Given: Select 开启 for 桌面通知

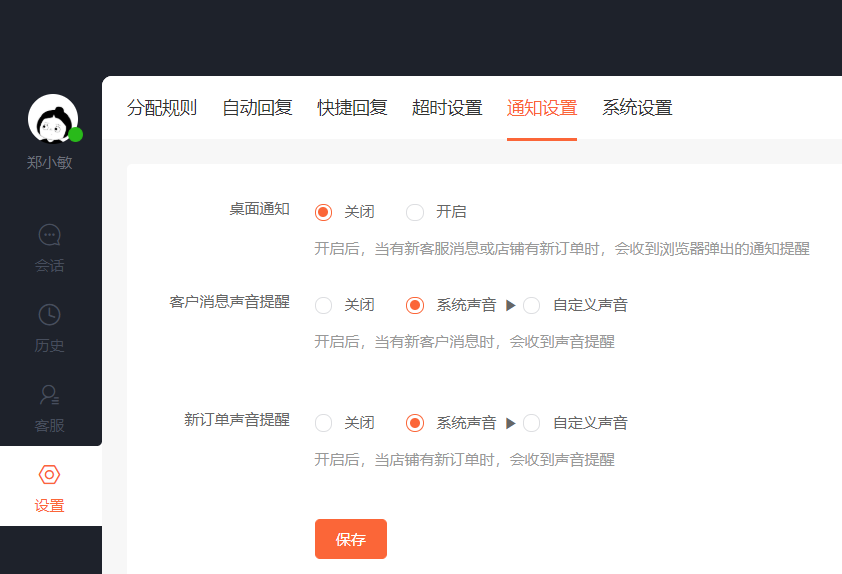Looking at the screenshot, I should tap(415, 212).
